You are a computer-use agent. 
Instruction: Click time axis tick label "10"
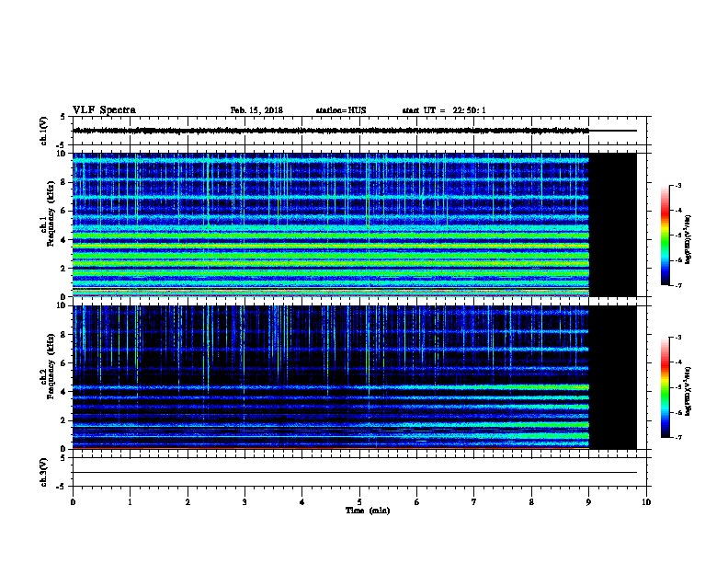point(646,501)
